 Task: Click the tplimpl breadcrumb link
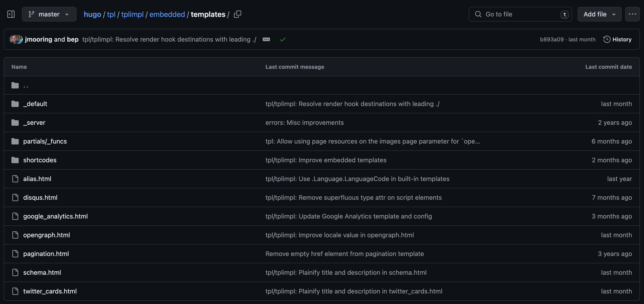pos(132,13)
